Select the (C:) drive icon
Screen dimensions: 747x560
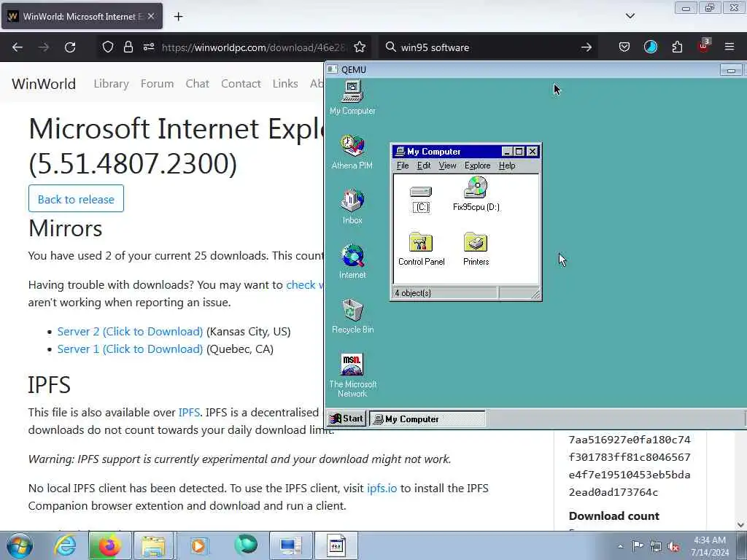tap(421, 199)
